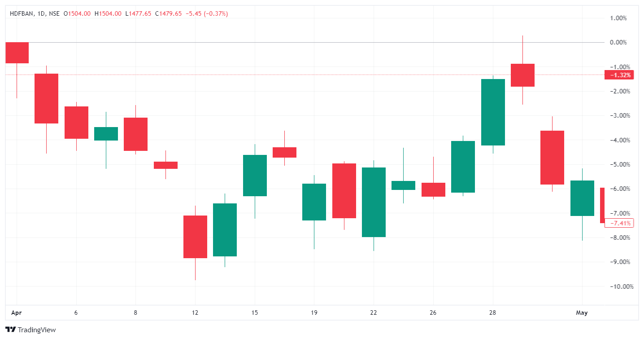Screen dimensions: 644x339
Task: Click the outlined −7.41% price label
Action: tap(619, 223)
